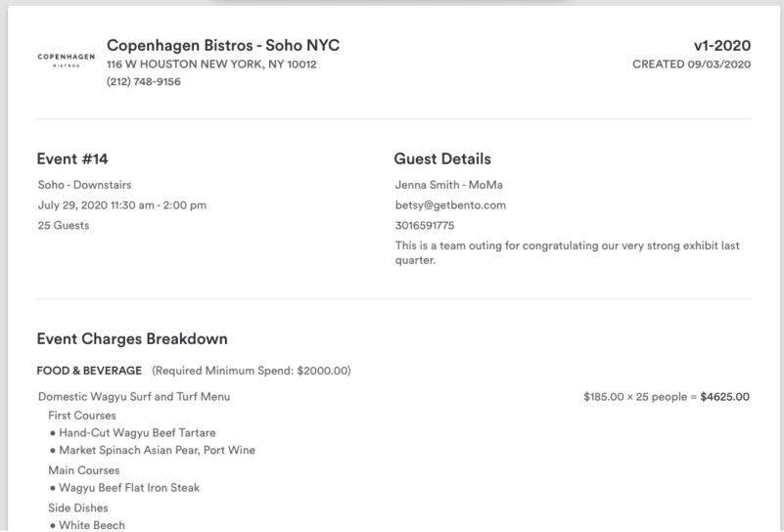Click the Copenhagen Bistros logo
The width and height of the screenshot is (784, 532).
[x=66, y=60]
